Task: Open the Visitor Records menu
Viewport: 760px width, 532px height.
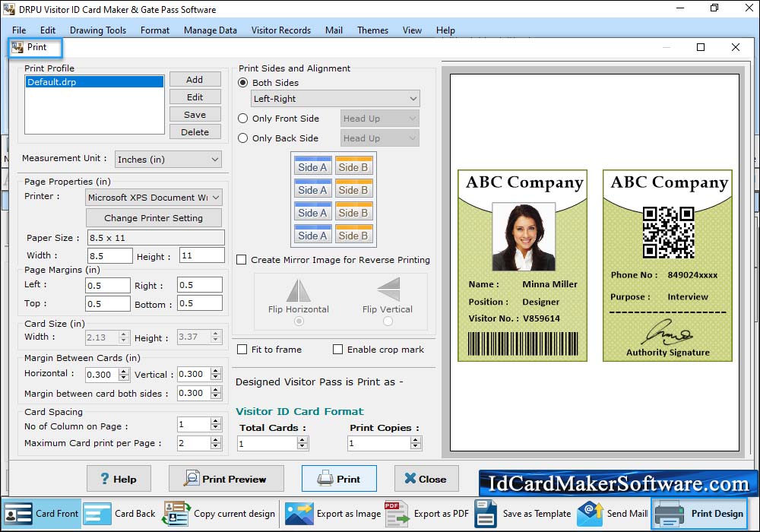Action: (281, 30)
